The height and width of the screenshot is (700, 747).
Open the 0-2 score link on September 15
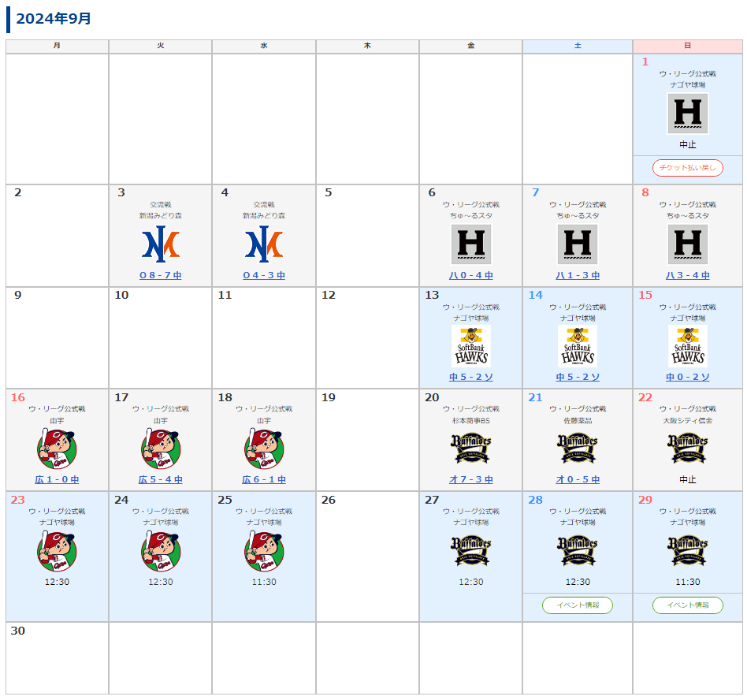coord(687,377)
